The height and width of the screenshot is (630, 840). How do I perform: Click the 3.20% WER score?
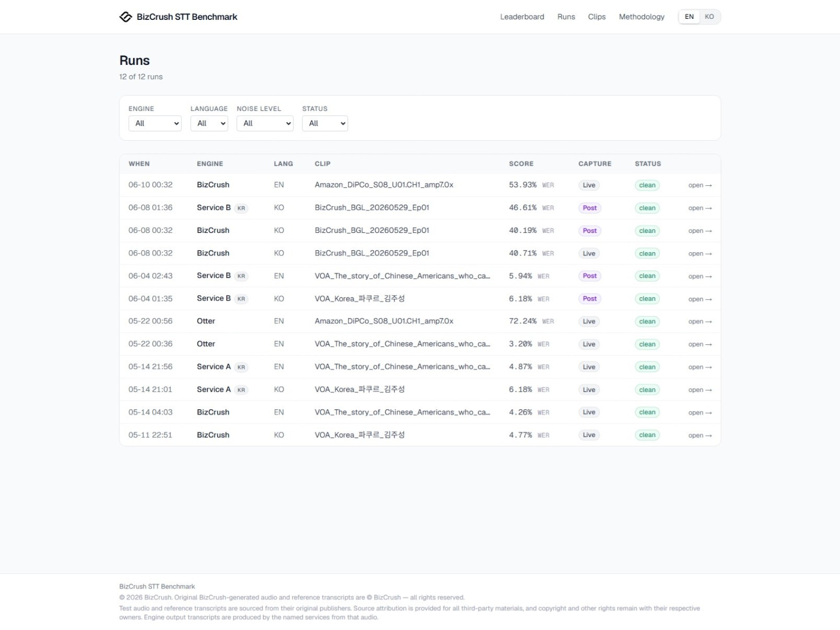click(x=529, y=344)
